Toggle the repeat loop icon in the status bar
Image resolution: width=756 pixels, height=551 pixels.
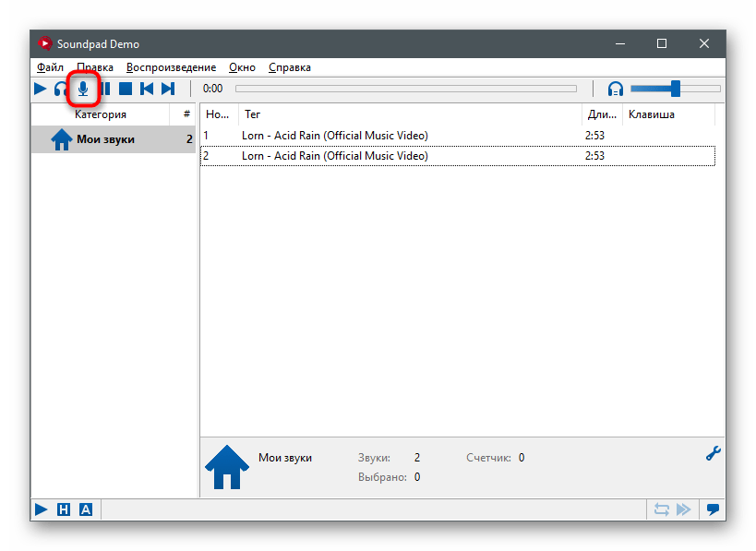tap(661, 509)
